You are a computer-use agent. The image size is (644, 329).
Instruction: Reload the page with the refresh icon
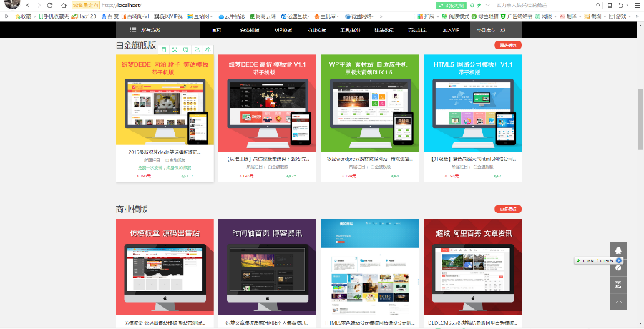click(49, 5)
